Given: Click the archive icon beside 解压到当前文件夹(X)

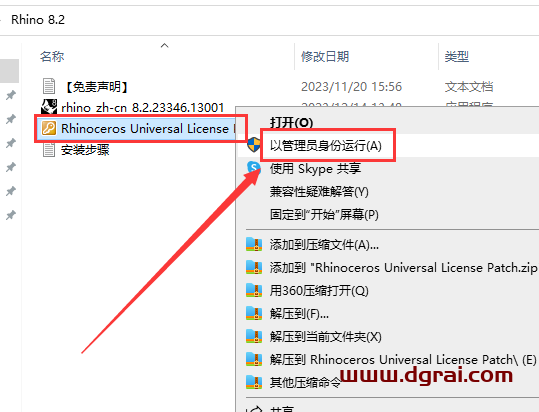Looking at the screenshot, I should 254,336.
